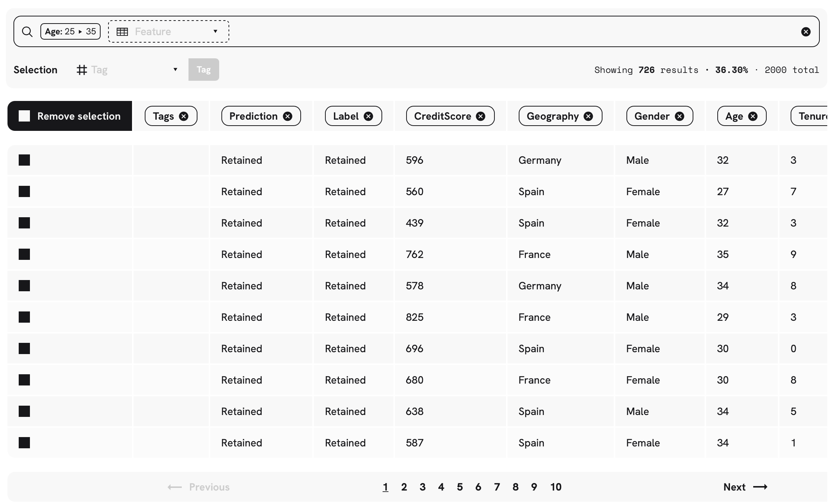Remove the Geography column via X icon
Image resolution: width=831 pixels, height=504 pixels.
point(588,116)
